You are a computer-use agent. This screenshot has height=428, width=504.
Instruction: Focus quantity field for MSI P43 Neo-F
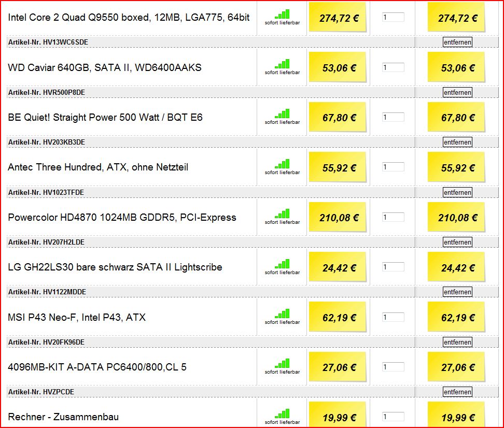coord(393,317)
